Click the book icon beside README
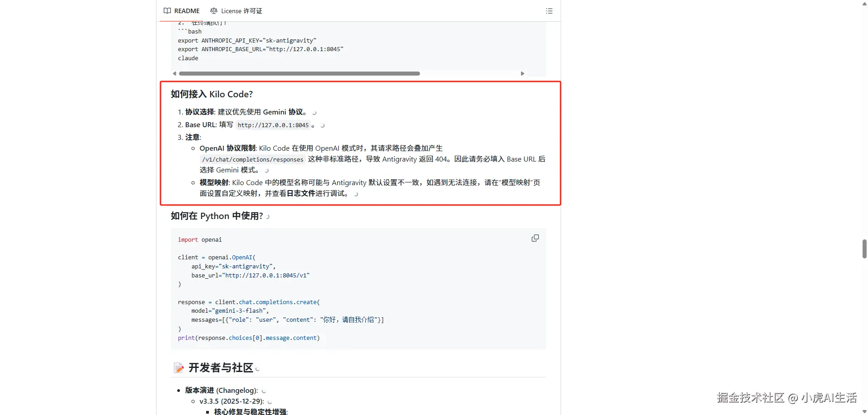 click(167, 11)
